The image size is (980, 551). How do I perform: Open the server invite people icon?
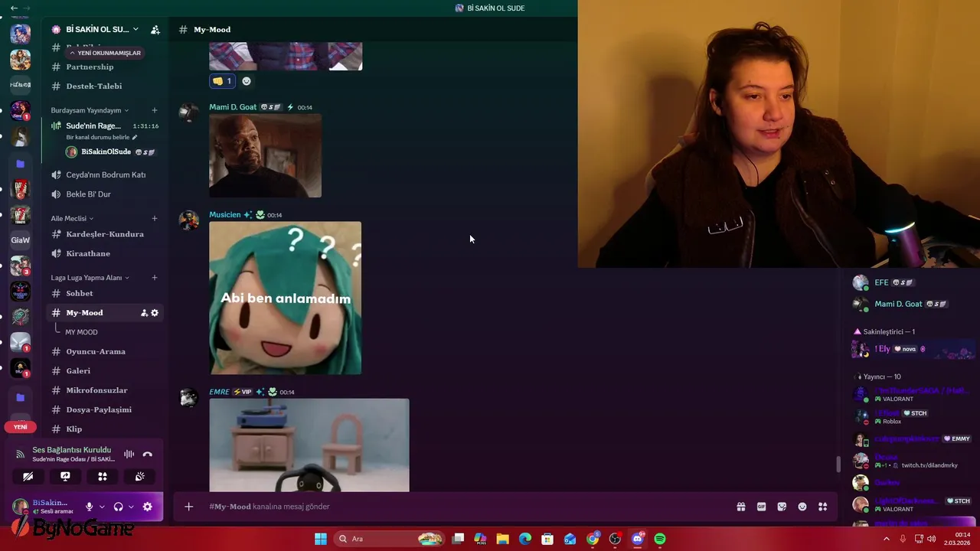pyautogui.click(x=155, y=30)
